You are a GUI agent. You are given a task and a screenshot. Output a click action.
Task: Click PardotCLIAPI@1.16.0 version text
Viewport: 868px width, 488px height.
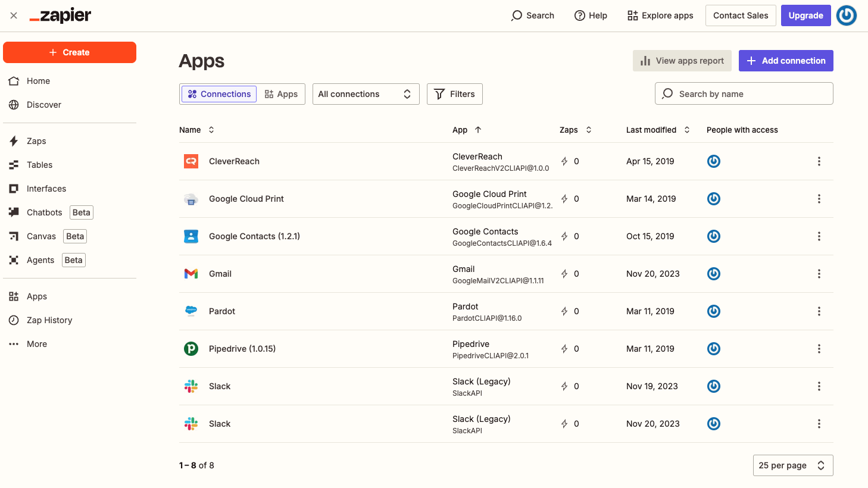(x=487, y=318)
